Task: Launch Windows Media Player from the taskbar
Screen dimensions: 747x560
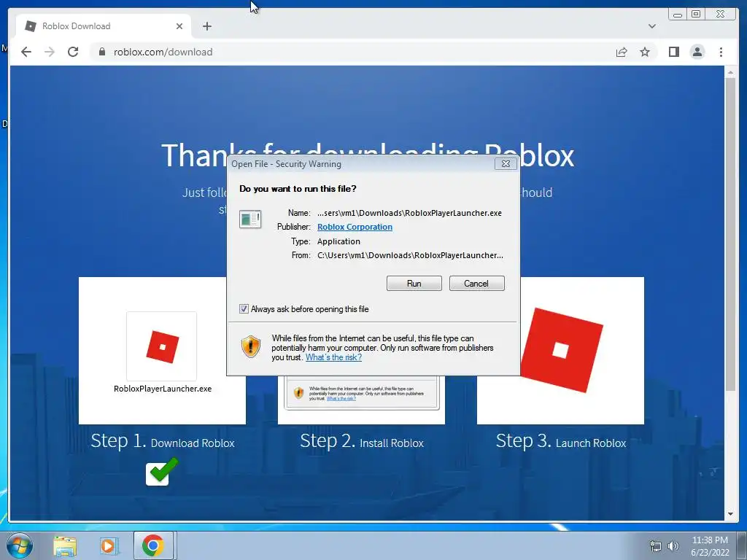Action: point(109,546)
